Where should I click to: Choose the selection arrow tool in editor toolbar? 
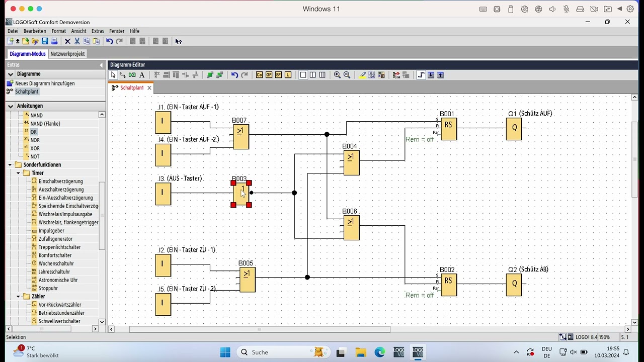click(113, 75)
